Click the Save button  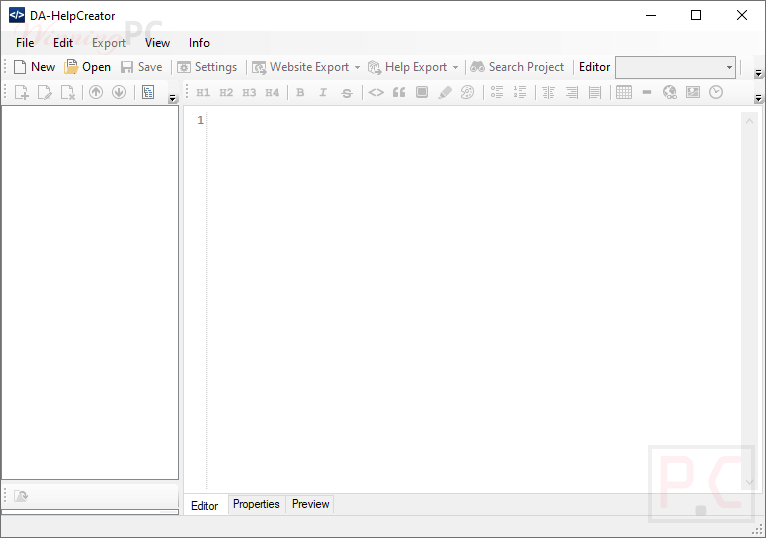[x=142, y=67]
